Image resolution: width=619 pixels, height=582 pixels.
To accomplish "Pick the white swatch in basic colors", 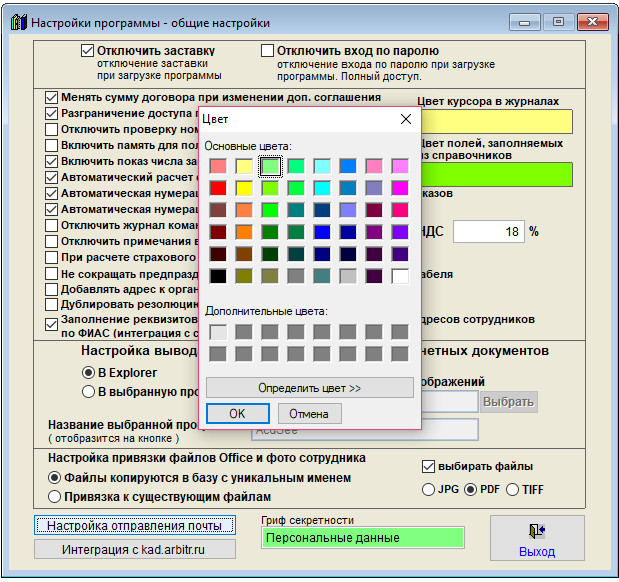I will 400,275.
